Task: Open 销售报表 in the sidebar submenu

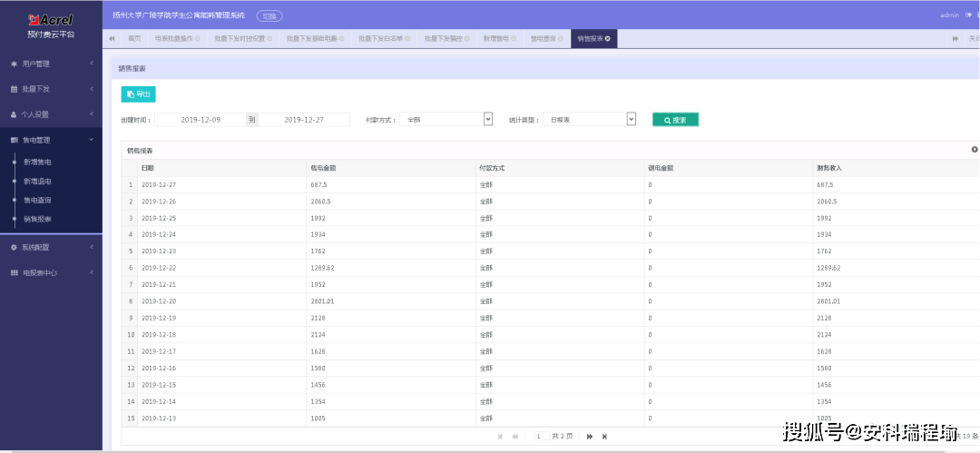Action: tap(37, 220)
